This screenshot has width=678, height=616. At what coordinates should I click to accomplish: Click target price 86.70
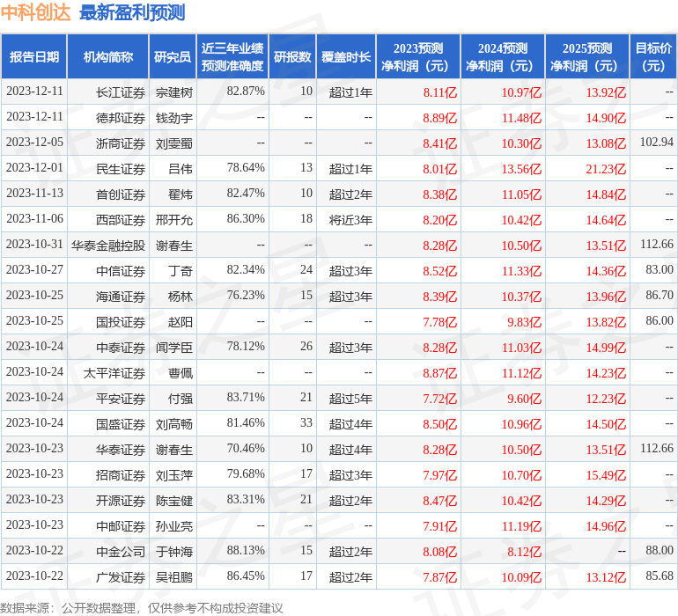[660, 295]
